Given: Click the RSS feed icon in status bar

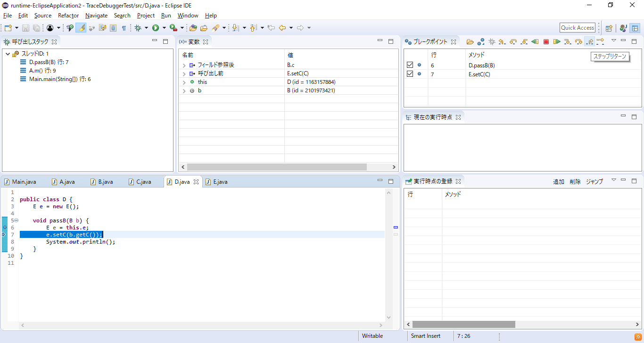Looking at the screenshot, I should coord(637,336).
